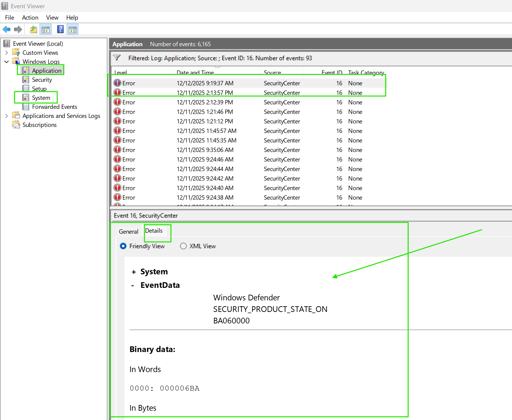Expand Applications and Services Logs node
Screen dimensions: 512x420
(7, 116)
